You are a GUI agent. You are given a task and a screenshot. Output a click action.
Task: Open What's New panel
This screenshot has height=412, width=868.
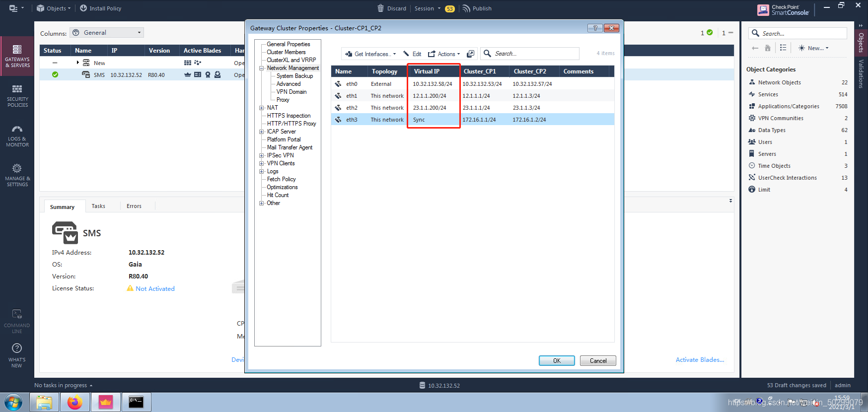pyautogui.click(x=17, y=355)
